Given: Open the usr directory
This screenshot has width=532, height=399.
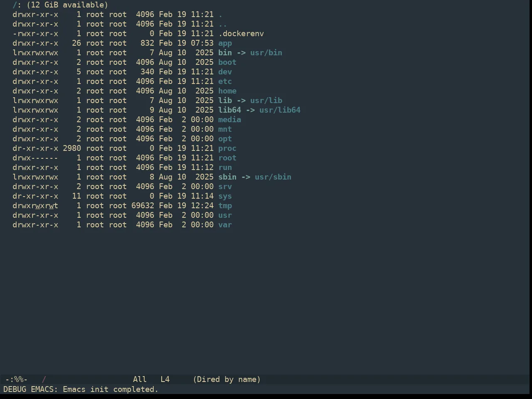Looking at the screenshot, I should point(225,215).
